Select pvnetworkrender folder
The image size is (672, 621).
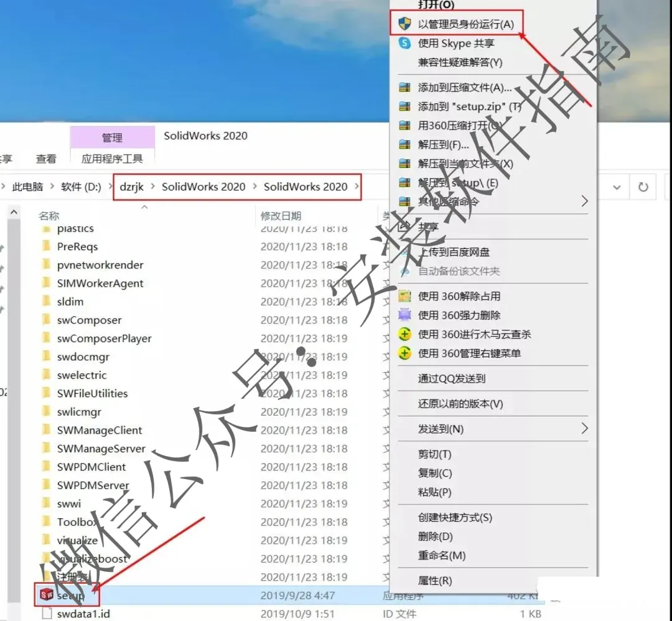tap(100, 265)
